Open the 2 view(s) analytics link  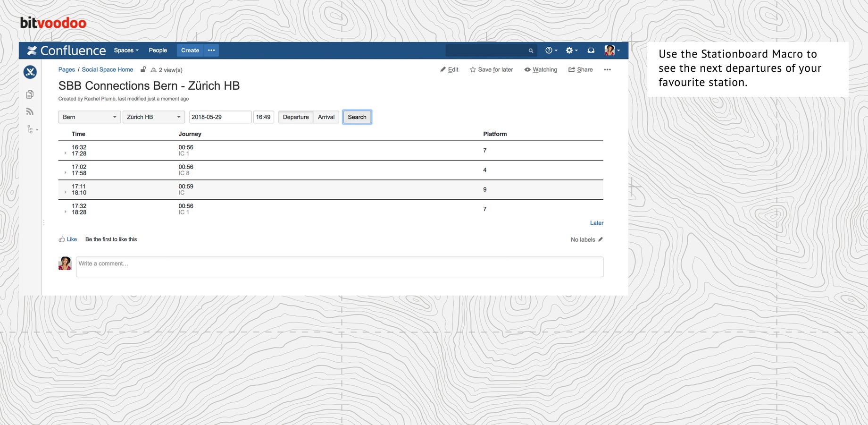pos(167,70)
